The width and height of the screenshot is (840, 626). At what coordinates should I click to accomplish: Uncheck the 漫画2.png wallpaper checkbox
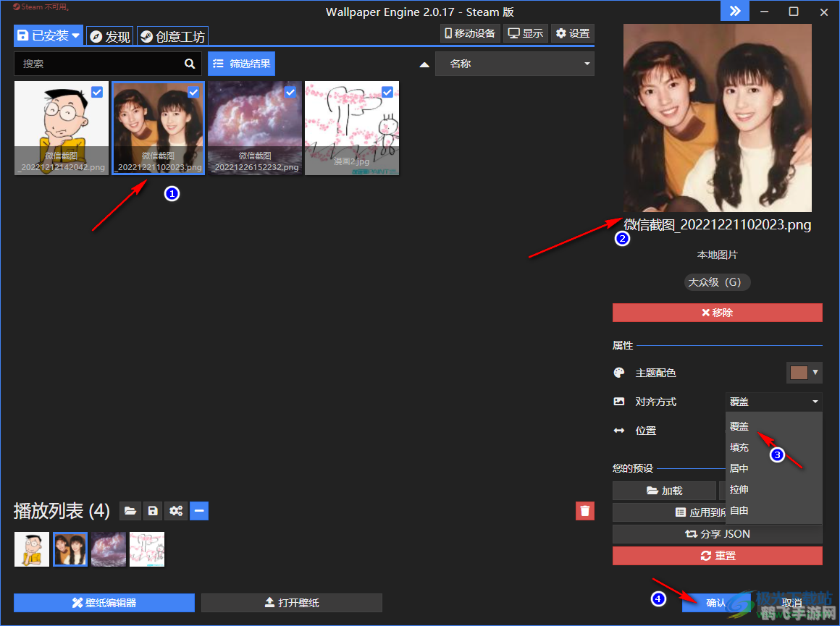click(387, 92)
